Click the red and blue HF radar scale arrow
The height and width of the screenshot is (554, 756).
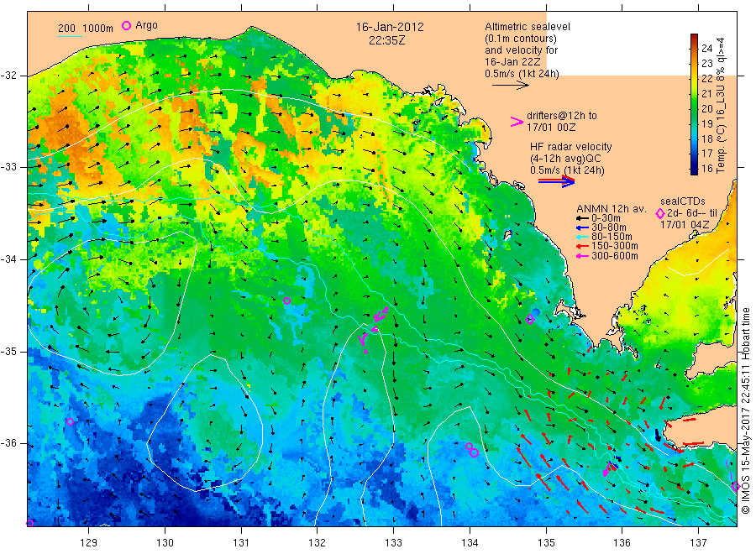click(x=556, y=181)
